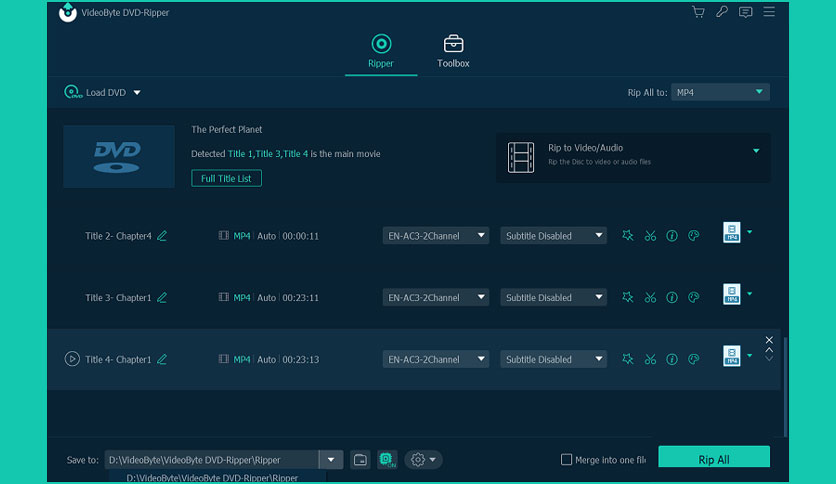Open subtitle dropdown for Title 3
This screenshot has height=484, width=836.
(x=553, y=297)
